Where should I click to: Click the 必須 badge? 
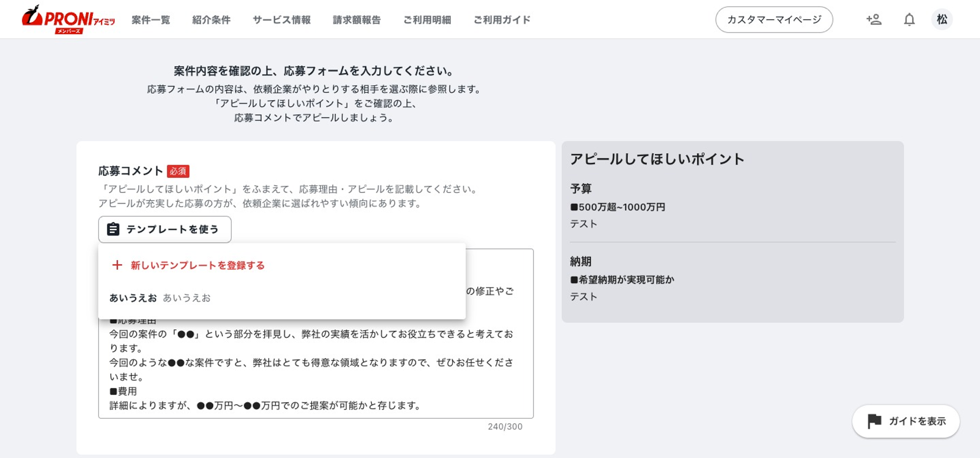pyautogui.click(x=178, y=171)
